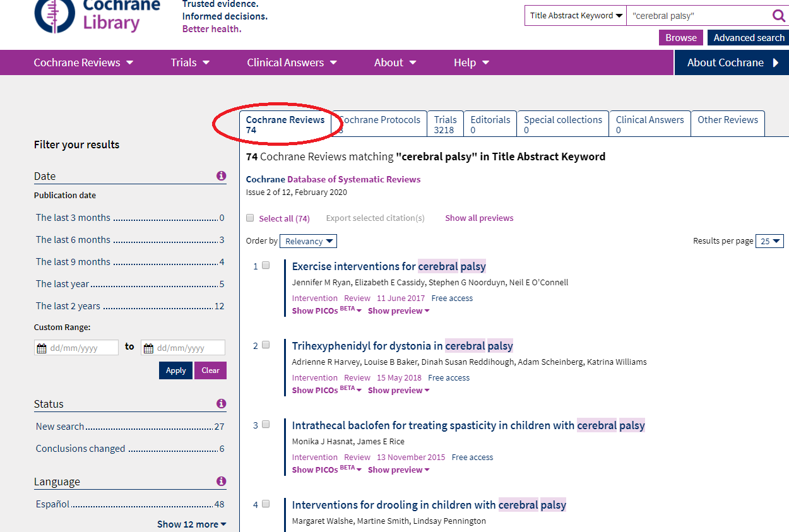
Task: Click the Cochrane Library logo
Action: point(98,16)
